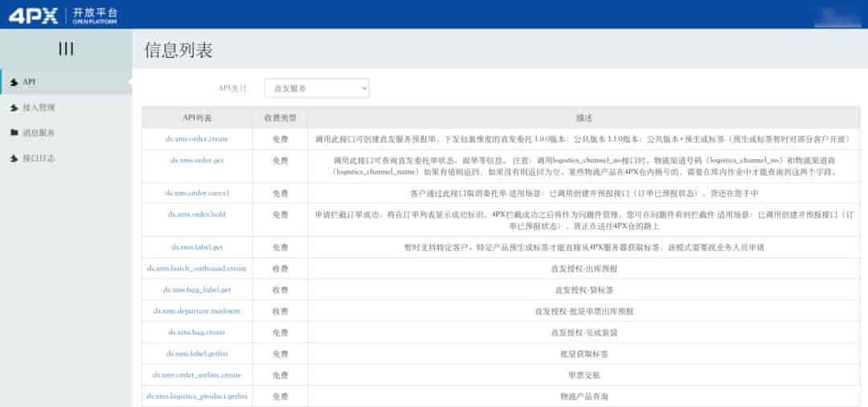Click 免费 cell in the label.get row
The width and height of the screenshot is (868, 407).
tap(280, 248)
